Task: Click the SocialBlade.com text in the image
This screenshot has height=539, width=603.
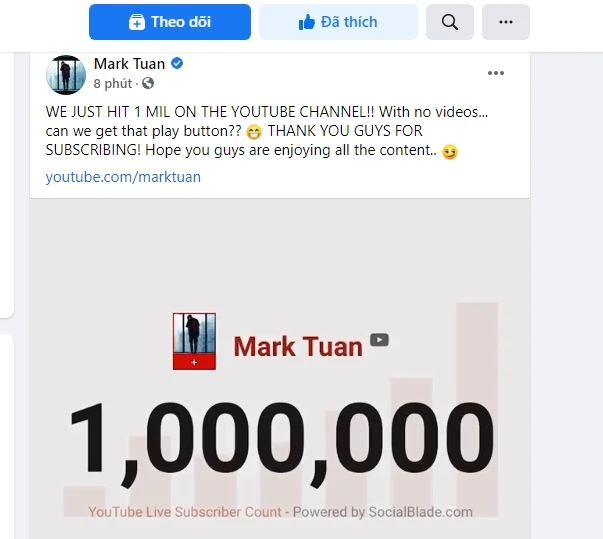Action: pyautogui.click(x=420, y=512)
